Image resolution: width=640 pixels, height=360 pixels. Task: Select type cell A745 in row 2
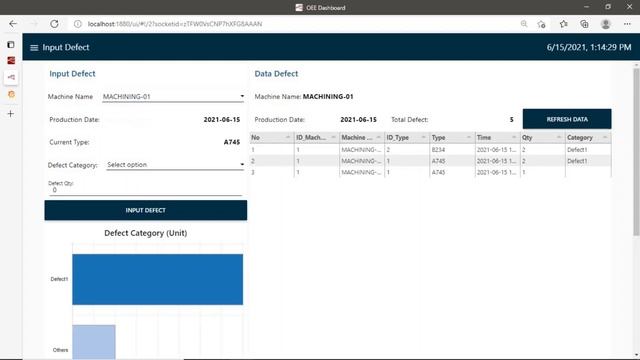pos(452,161)
